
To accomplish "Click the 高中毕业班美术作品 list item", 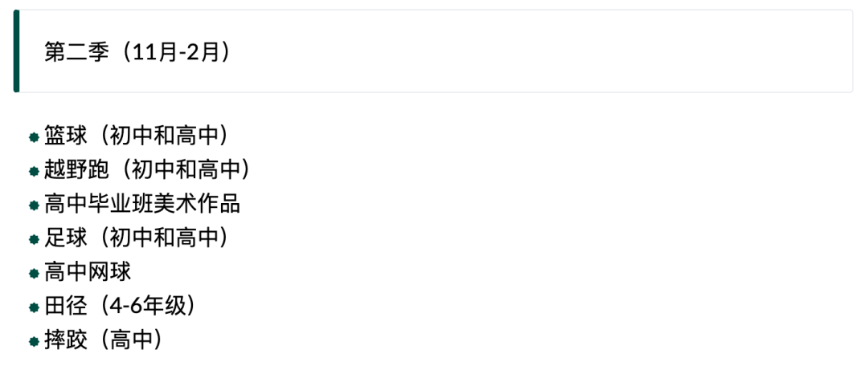I will click(142, 204).
